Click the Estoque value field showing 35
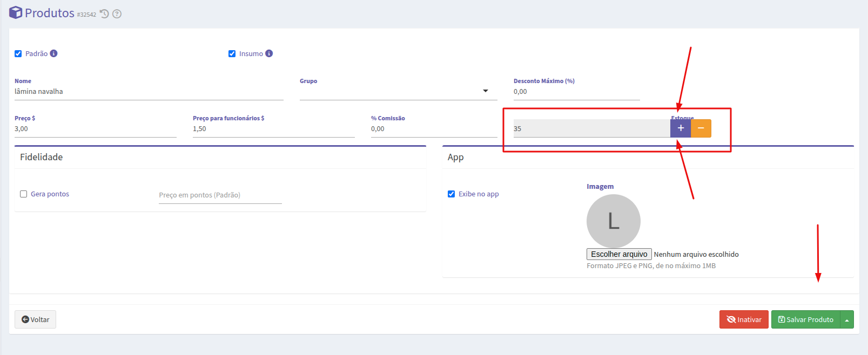 click(x=592, y=128)
